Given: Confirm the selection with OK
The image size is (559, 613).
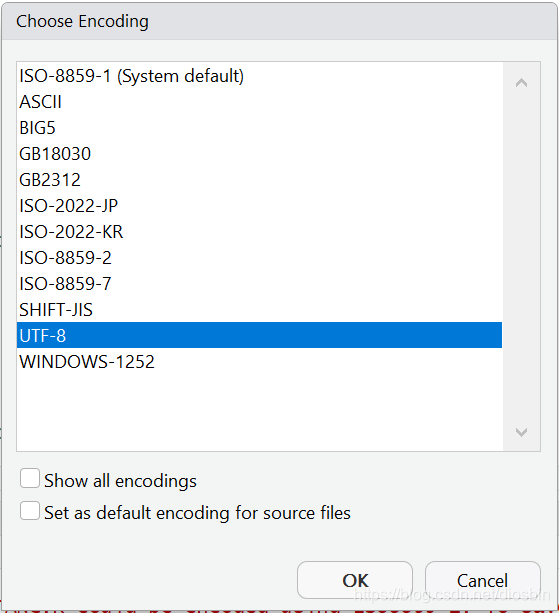Looking at the screenshot, I should 355,580.
